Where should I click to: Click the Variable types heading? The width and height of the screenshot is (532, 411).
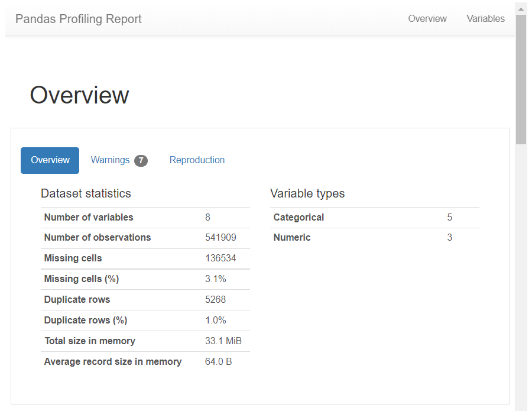pos(307,193)
